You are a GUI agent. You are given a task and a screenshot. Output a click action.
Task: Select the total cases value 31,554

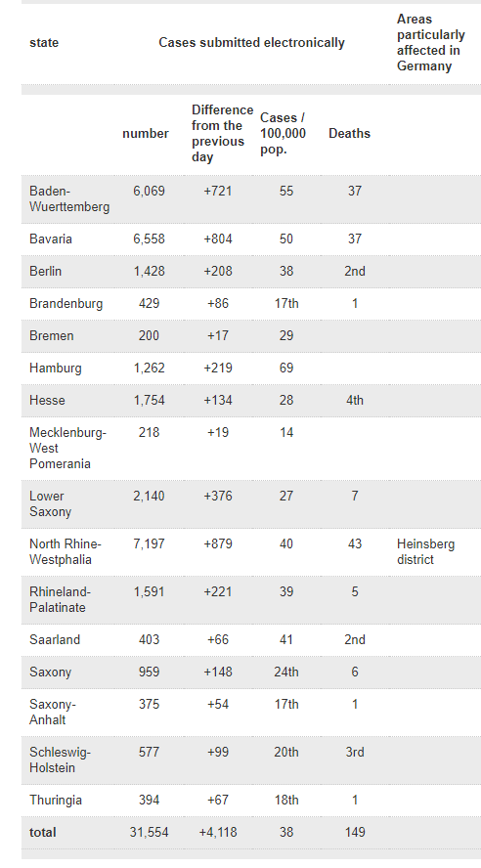pyautogui.click(x=149, y=833)
